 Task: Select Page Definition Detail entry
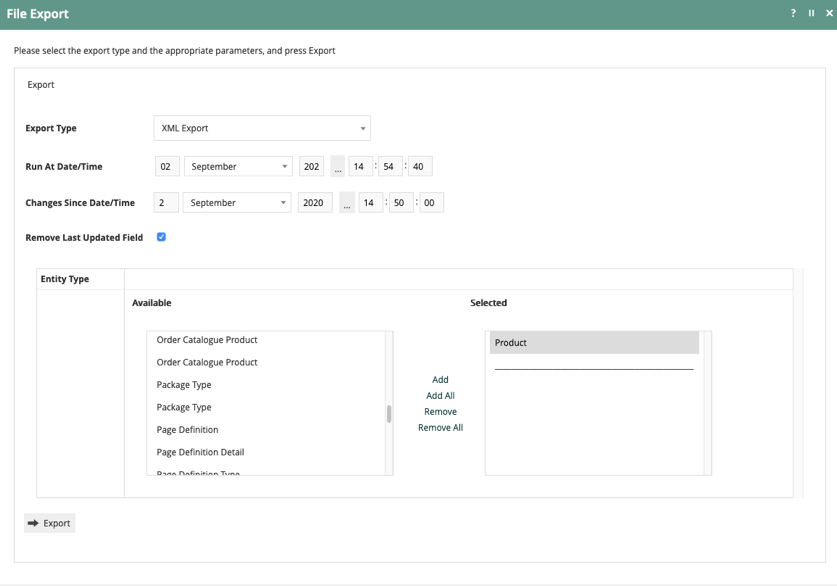[200, 452]
